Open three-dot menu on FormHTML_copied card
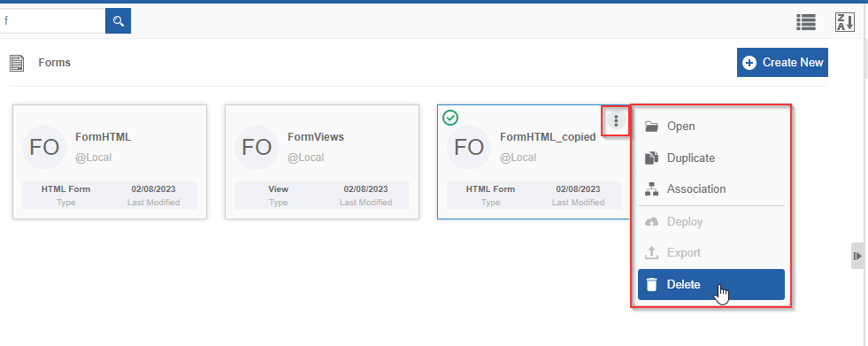Viewport: 868px width, 346px height. point(616,120)
